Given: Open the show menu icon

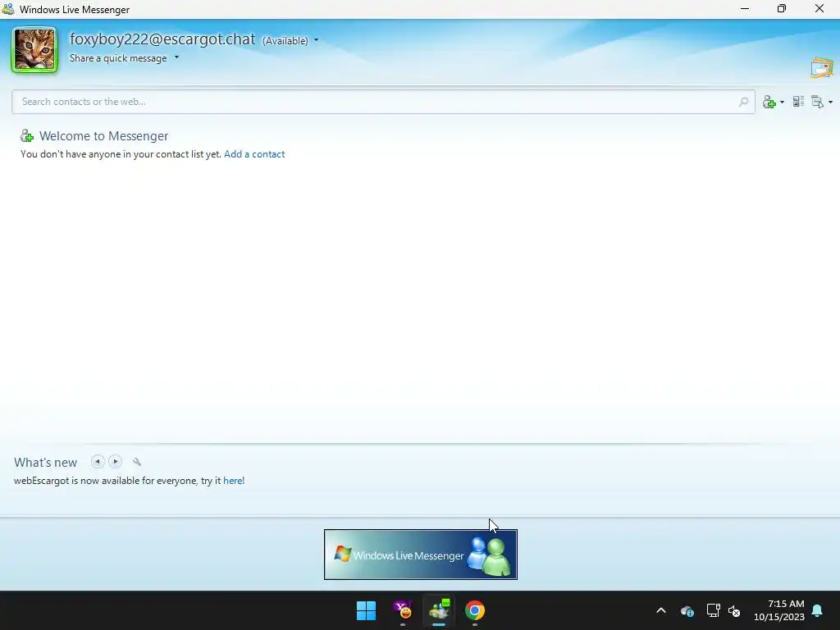Looking at the screenshot, I should pos(818,102).
